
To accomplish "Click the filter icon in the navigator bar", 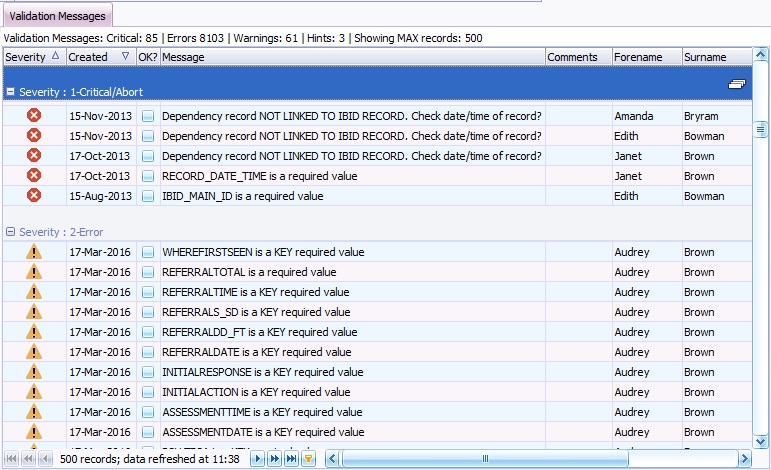I will pos(309,459).
